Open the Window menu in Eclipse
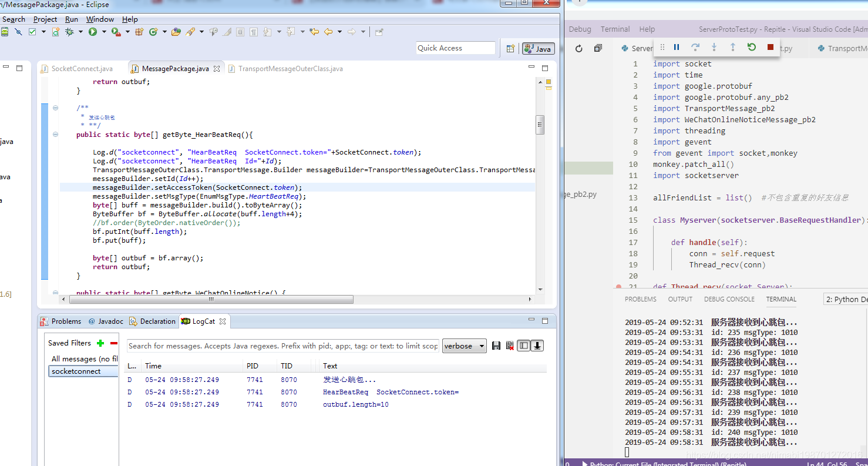 pyautogui.click(x=100, y=19)
